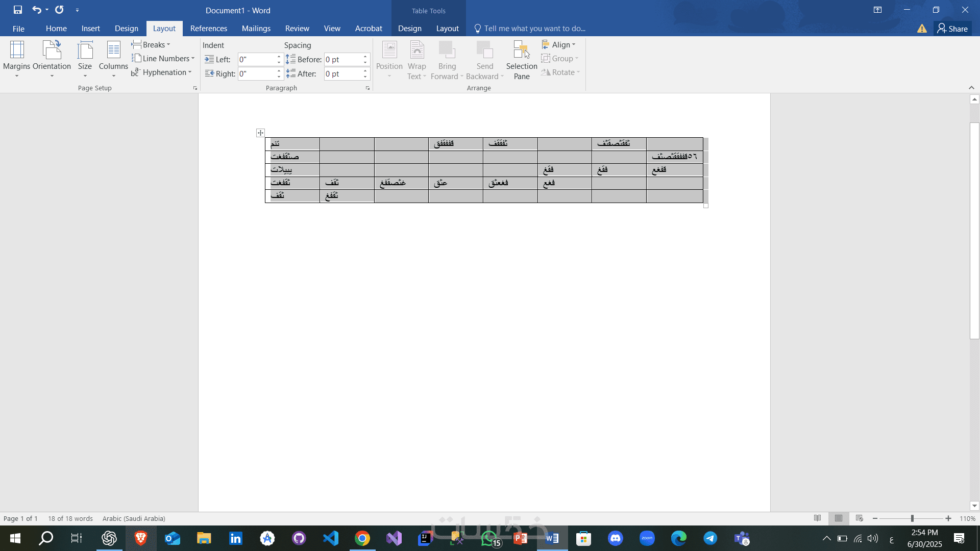This screenshot has width=980, height=551.
Task: Switch to Web Layout view
Action: 860,518
